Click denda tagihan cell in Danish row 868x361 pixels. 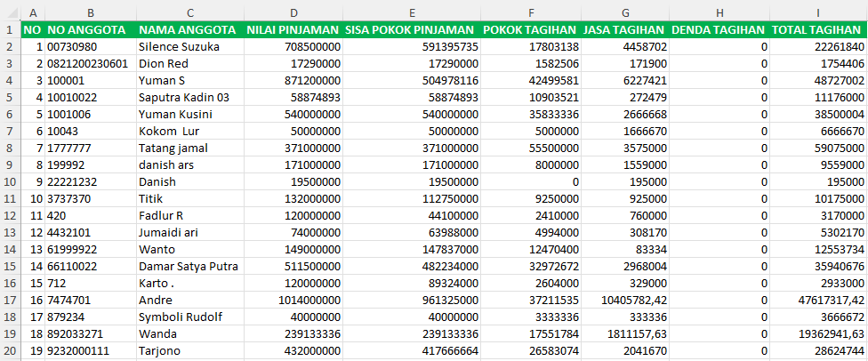click(719, 181)
